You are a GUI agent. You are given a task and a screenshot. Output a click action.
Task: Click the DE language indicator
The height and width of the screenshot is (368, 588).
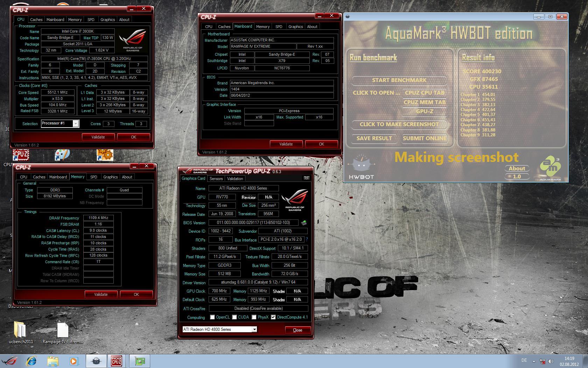[524, 360]
